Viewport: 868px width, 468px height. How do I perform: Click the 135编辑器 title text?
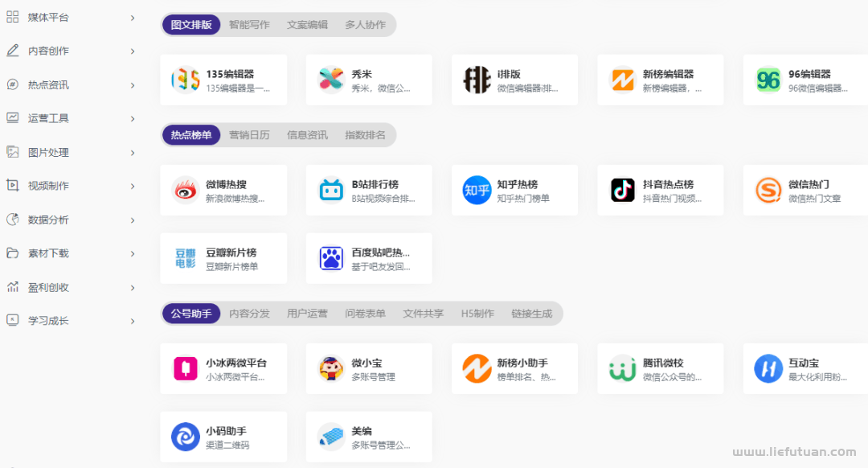230,74
